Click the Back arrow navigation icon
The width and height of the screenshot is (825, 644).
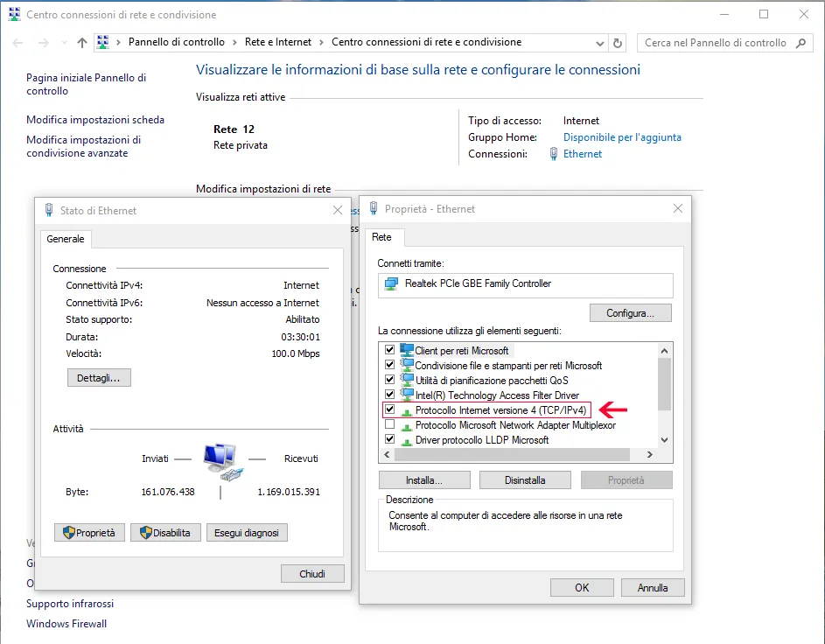click(18, 43)
